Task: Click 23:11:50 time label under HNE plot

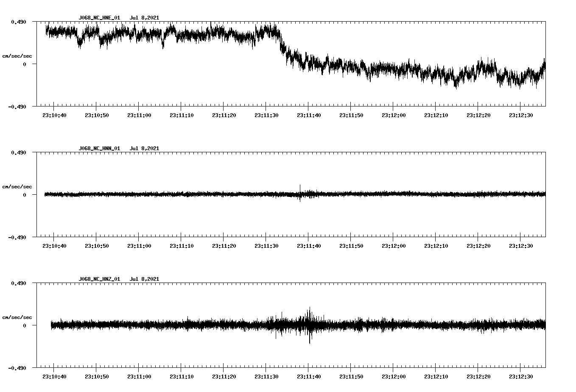Action: pyautogui.click(x=351, y=115)
